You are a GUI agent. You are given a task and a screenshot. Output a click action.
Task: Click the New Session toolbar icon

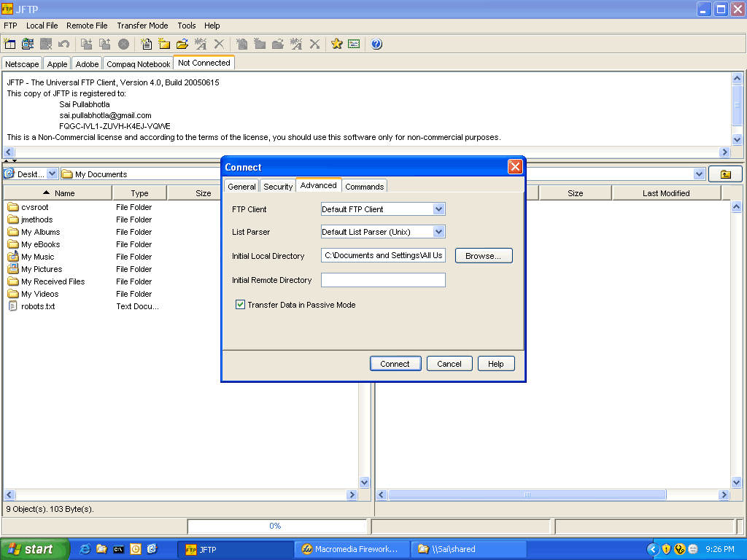(x=9, y=44)
